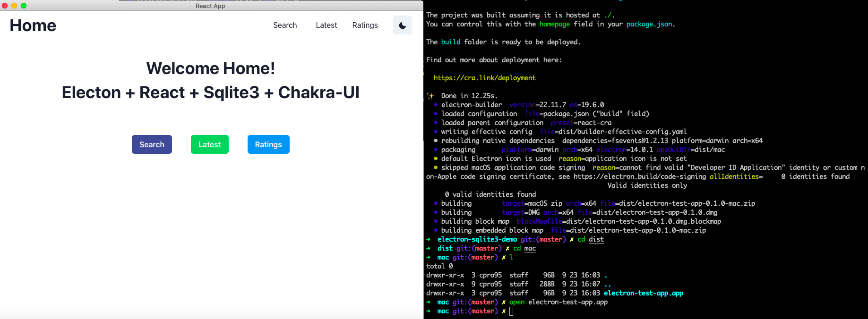Click the dark blue Search button
This screenshot has width=868, height=319.
(152, 144)
